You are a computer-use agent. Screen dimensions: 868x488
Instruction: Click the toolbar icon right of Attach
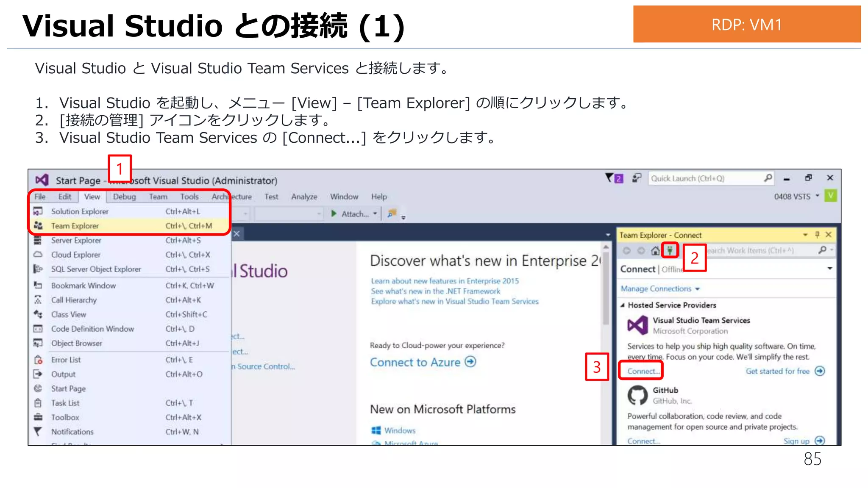coord(392,213)
